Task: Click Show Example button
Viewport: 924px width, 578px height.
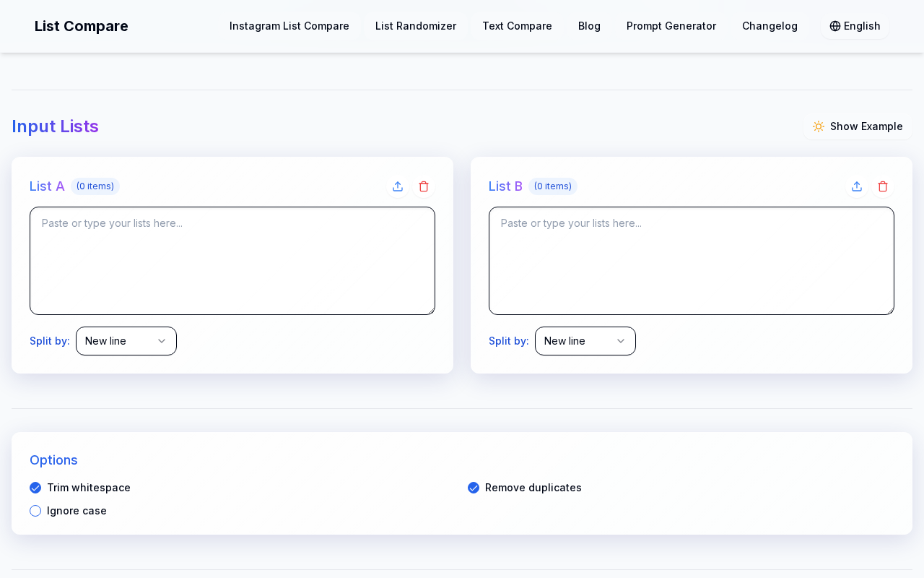Action: click(x=858, y=126)
